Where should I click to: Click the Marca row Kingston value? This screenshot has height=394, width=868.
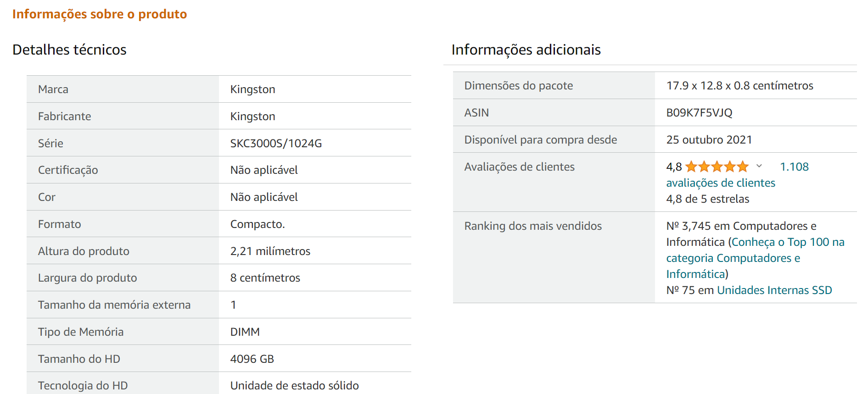pos(252,89)
